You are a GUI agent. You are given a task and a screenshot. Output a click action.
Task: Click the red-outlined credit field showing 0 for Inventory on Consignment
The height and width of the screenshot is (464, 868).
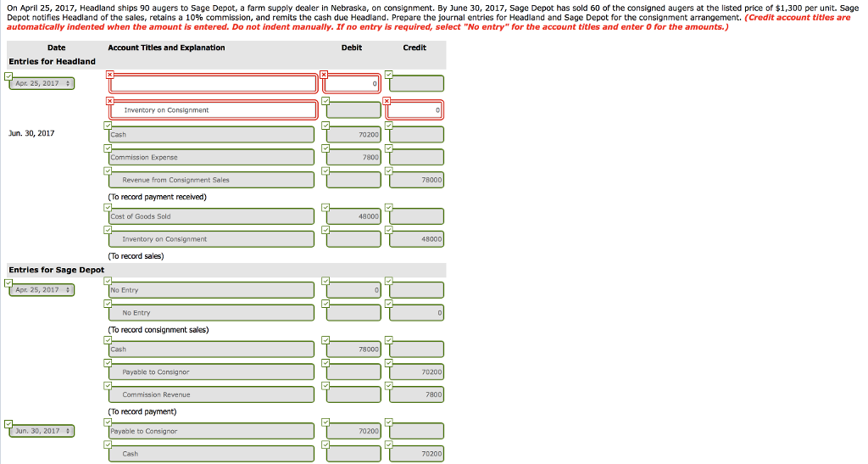click(415, 110)
